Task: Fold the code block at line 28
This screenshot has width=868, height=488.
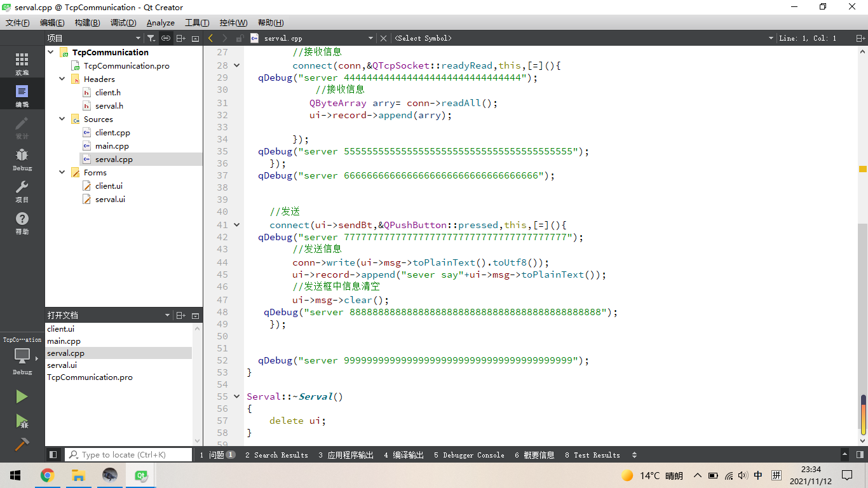Action: coord(237,65)
